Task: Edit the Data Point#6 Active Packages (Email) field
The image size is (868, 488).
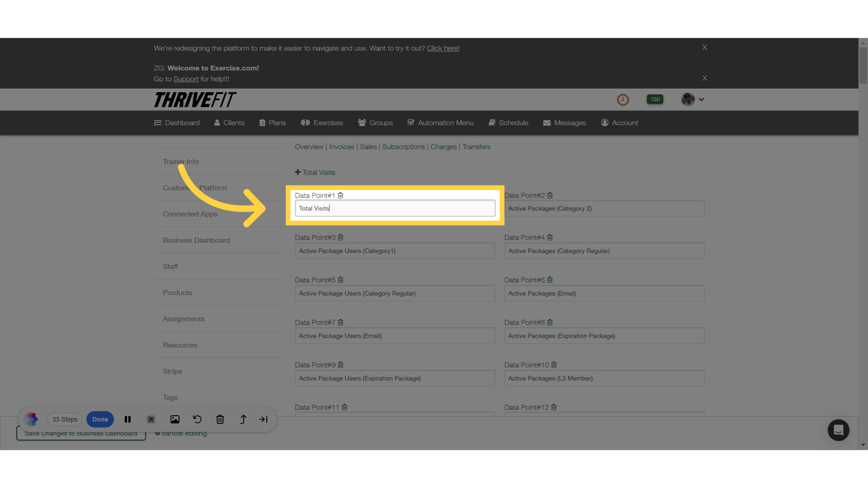Action: coord(604,294)
